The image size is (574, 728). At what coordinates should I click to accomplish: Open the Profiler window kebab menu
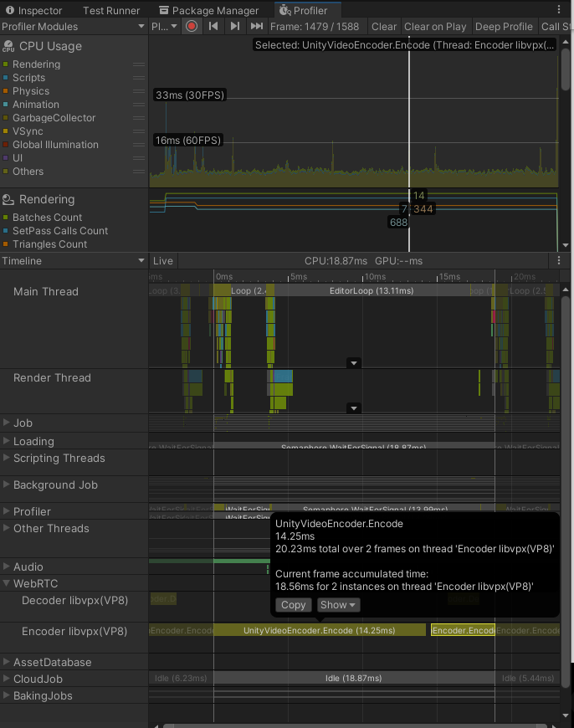[x=559, y=10]
